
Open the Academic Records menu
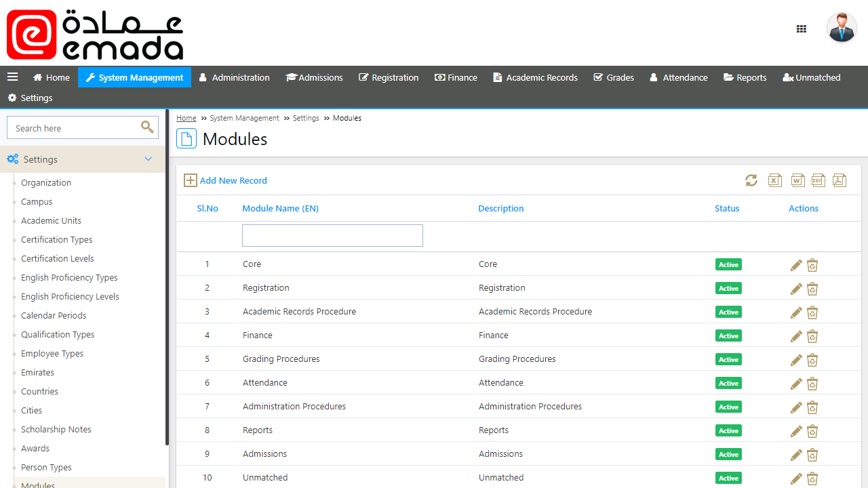click(535, 77)
